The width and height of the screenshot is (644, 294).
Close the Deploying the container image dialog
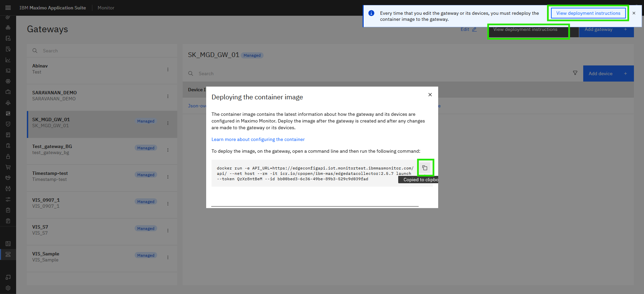pos(430,95)
